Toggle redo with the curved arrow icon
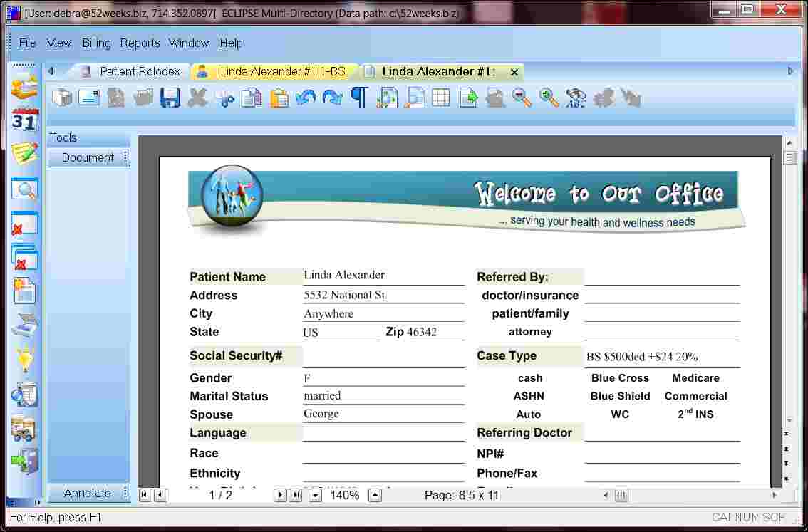This screenshot has height=532, width=808. point(333,98)
